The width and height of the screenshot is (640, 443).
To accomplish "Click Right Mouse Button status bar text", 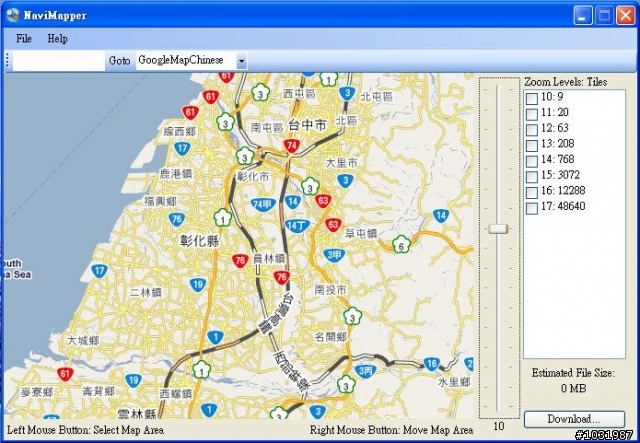I will [391, 430].
